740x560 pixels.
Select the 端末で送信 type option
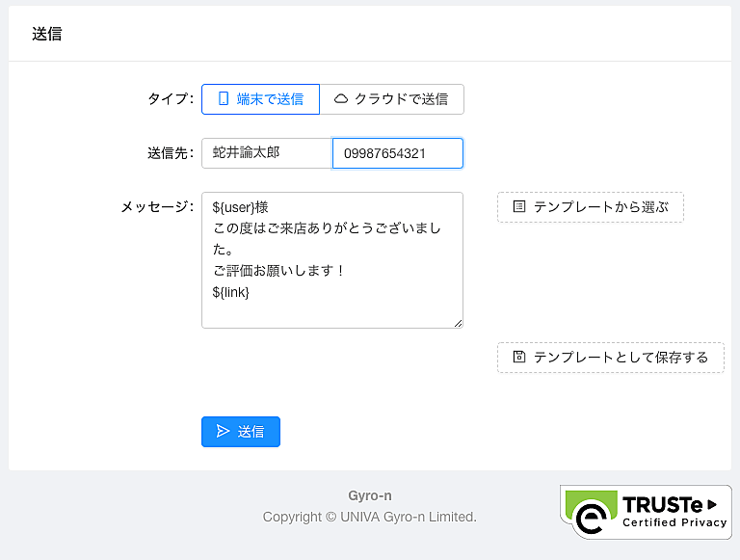[x=260, y=99]
